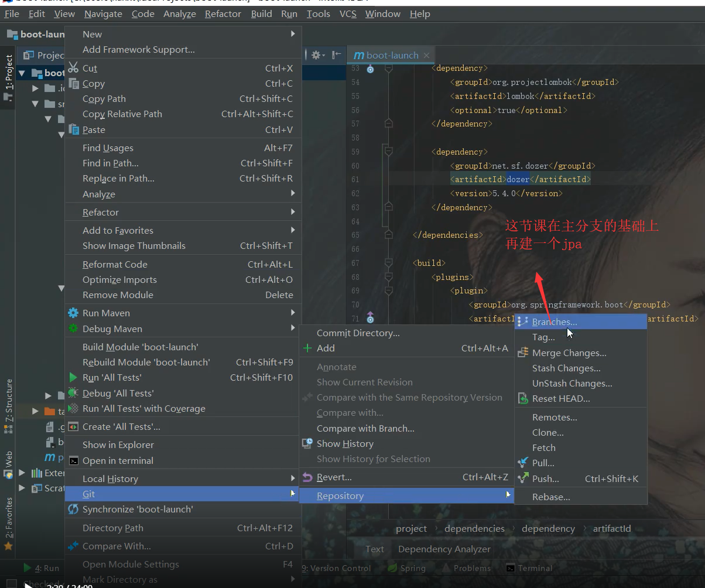Click the dependencies breadcrumb
Image resolution: width=705 pixels, height=588 pixels.
pos(474,528)
